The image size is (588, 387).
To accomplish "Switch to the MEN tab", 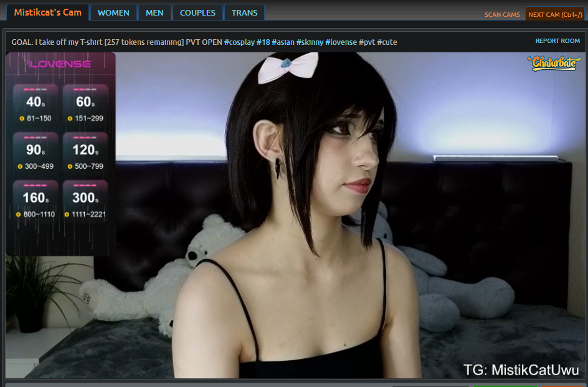I will click(x=154, y=12).
